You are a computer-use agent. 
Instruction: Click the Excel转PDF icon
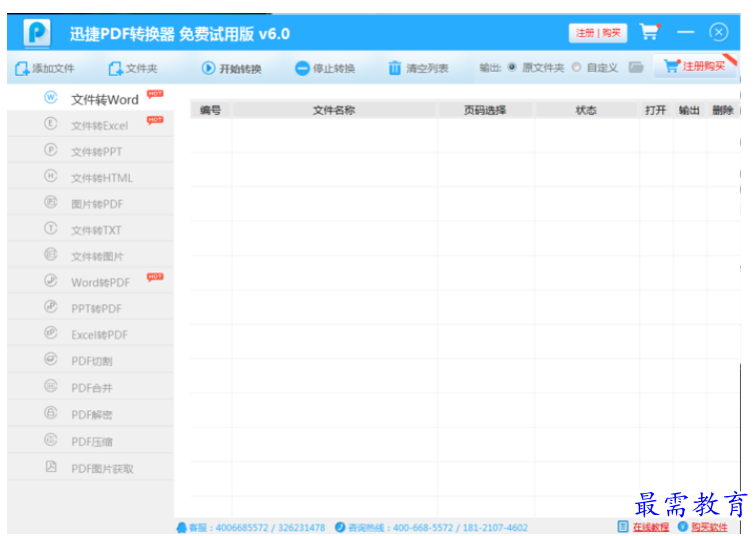(x=51, y=332)
